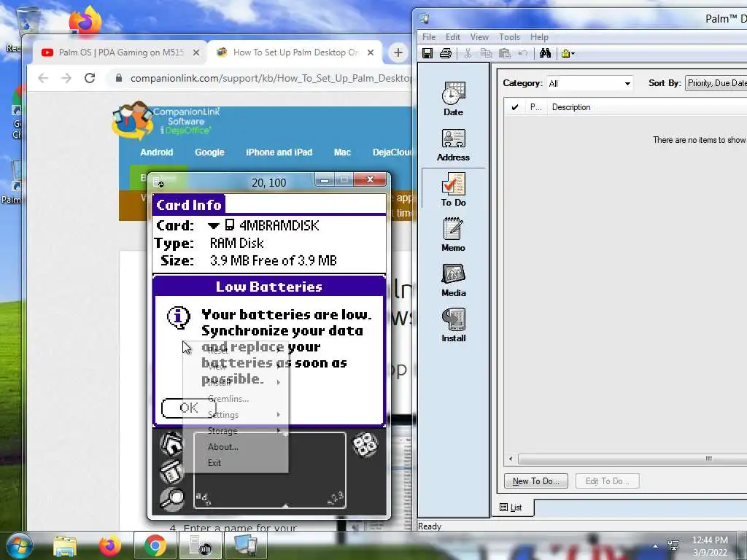The image size is (747, 560).
Task: Open Address book in Palm Desktop sidebar
Action: pyautogui.click(x=453, y=145)
